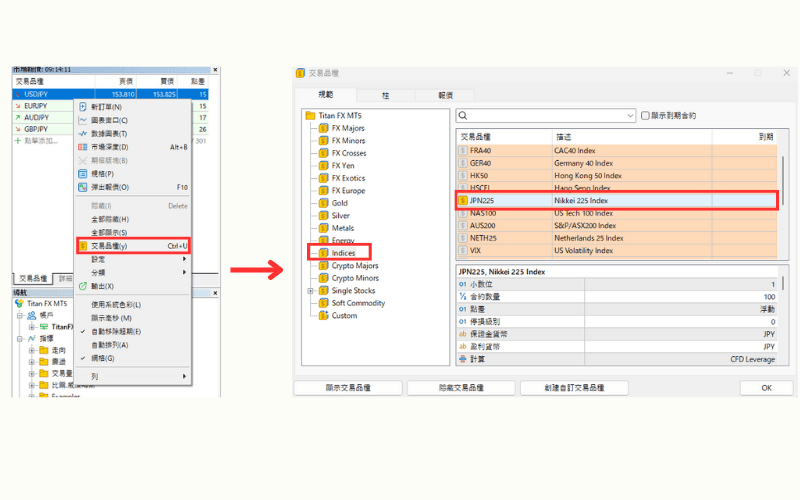Click the JPN225 symbol icon
Image resolution: width=800 pixels, height=500 pixels.
pos(463,200)
